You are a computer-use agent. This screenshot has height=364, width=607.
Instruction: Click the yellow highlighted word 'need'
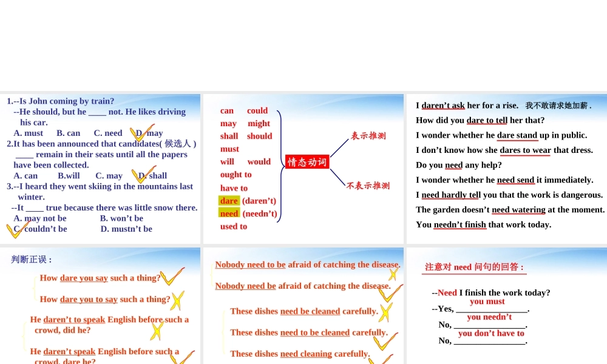[229, 214]
